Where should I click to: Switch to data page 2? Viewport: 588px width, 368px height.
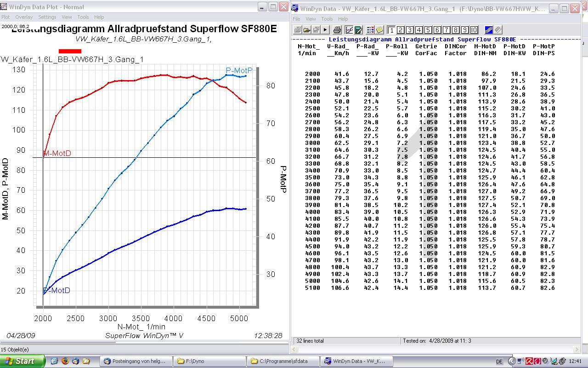click(401, 30)
